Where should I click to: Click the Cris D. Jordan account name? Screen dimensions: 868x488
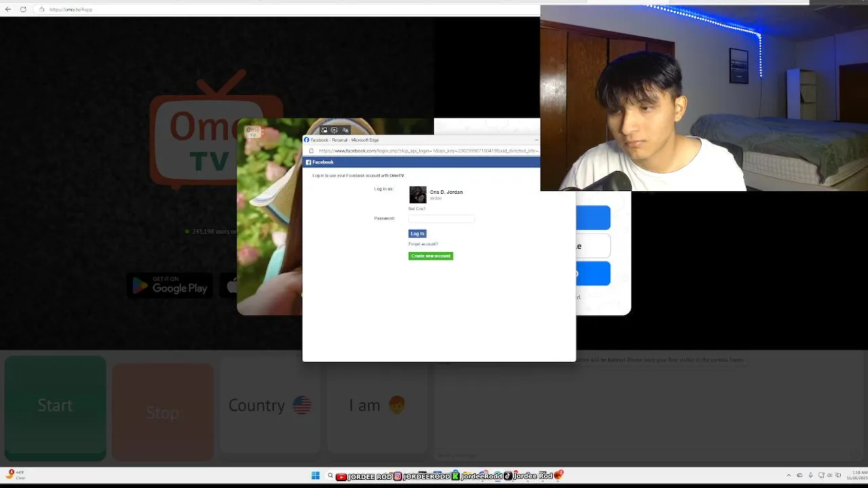click(x=446, y=192)
